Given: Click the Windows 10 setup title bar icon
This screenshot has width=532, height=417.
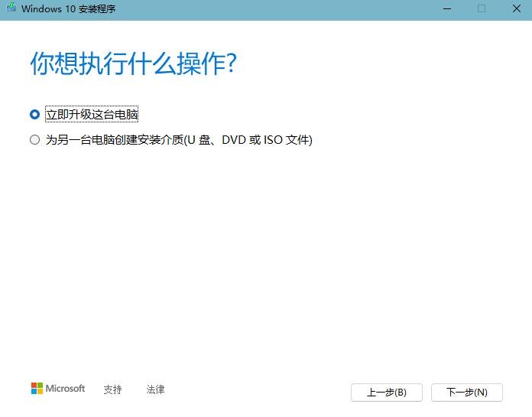Looking at the screenshot, I should click(11, 8).
